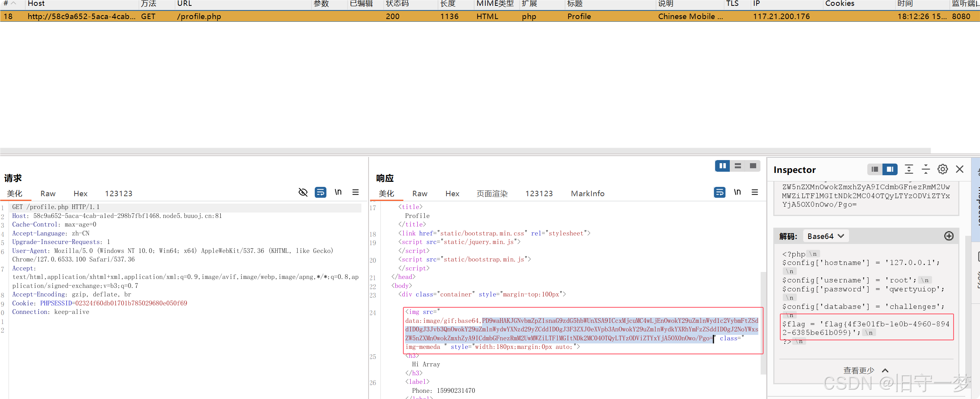Open request panel hamburger menu

356,192
